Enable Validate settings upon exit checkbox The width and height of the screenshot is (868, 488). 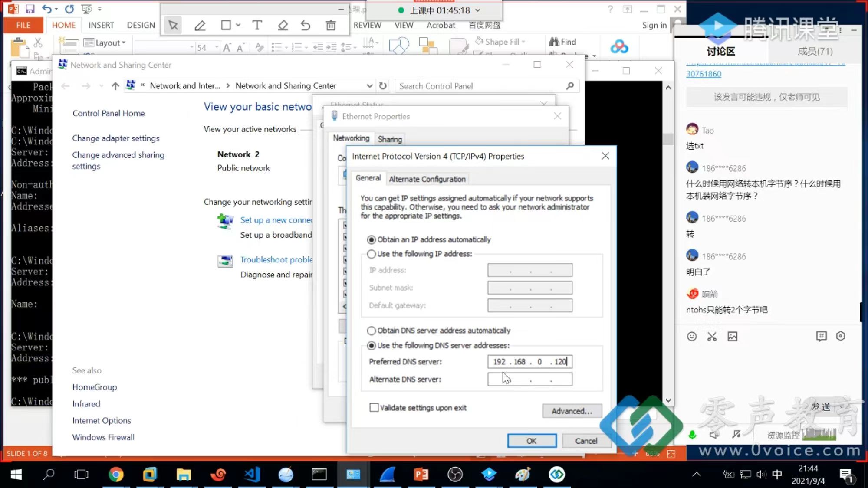point(374,407)
